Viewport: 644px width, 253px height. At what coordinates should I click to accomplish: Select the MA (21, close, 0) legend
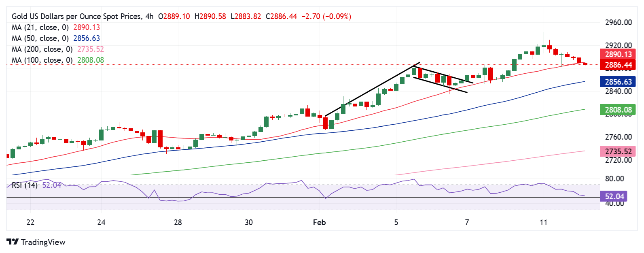40,28
